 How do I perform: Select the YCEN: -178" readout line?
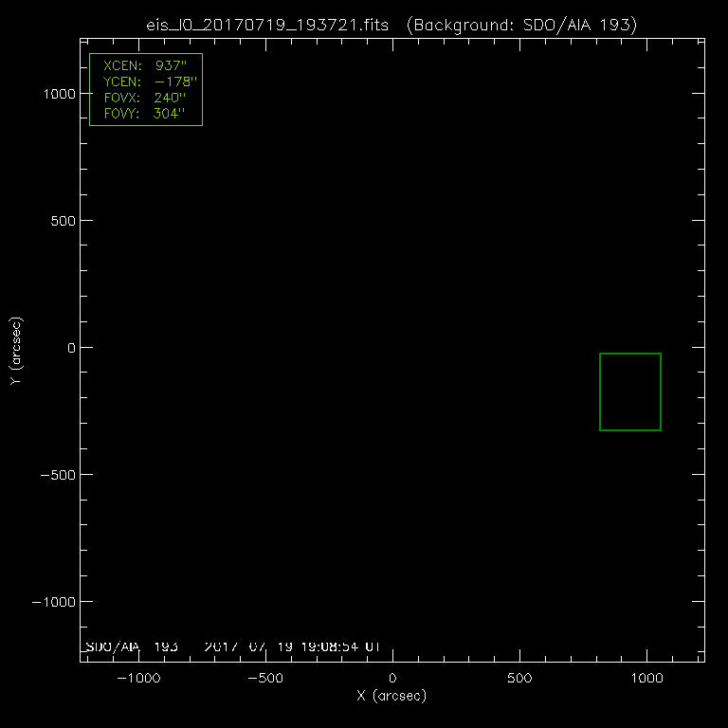(x=145, y=83)
